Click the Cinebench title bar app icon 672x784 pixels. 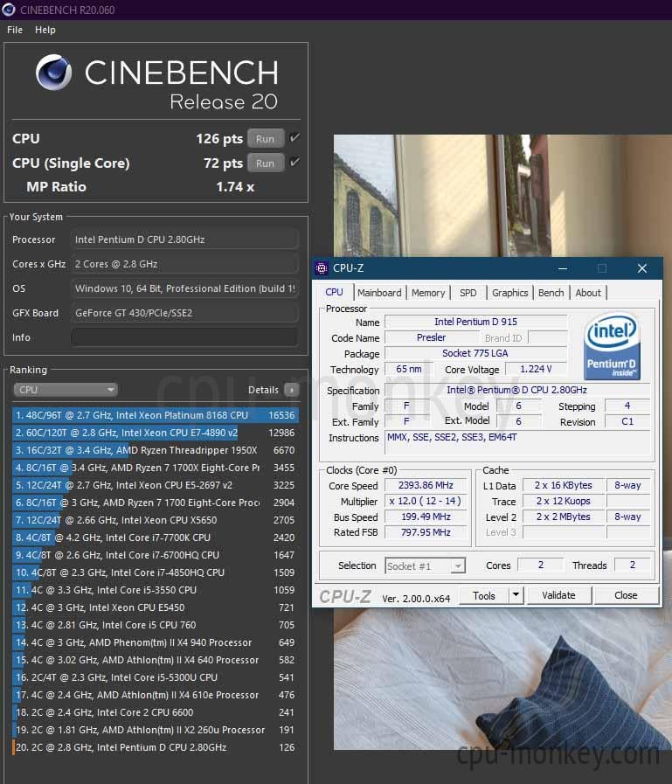pyautogui.click(x=9, y=10)
